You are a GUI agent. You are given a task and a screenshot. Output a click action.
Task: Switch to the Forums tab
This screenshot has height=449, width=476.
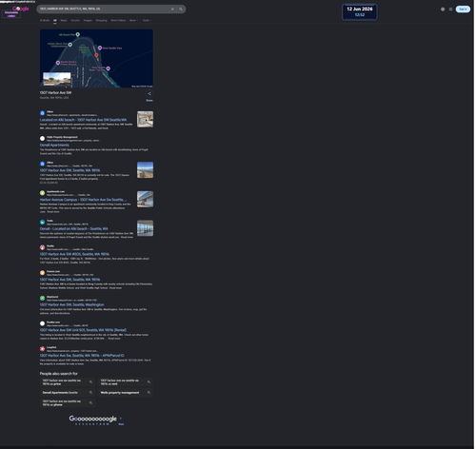75,20
